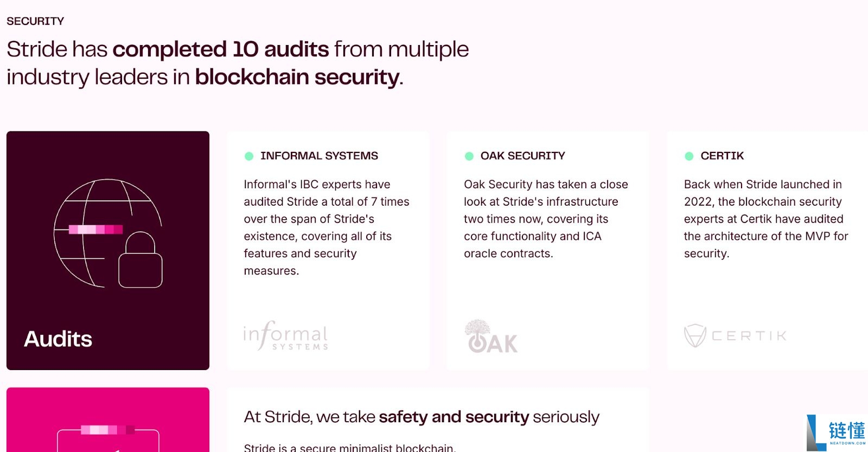
Task: Click the SECURITY section label
Action: (x=35, y=21)
